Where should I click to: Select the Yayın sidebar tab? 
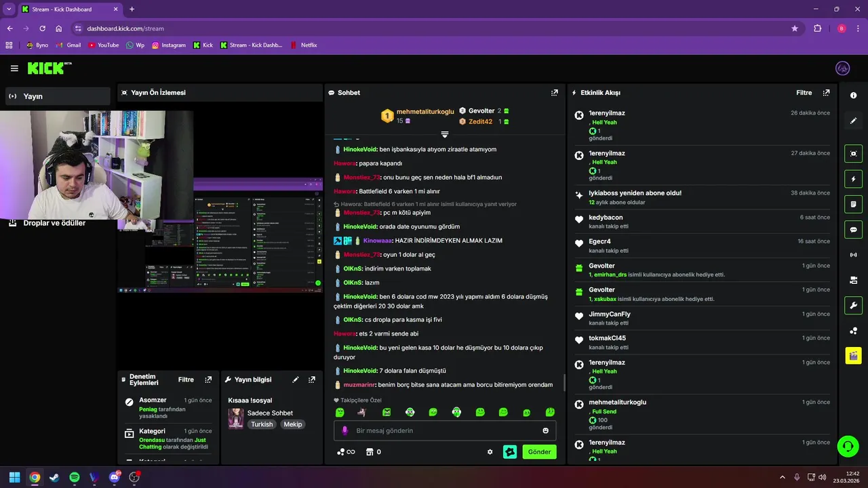click(x=58, y=96)
